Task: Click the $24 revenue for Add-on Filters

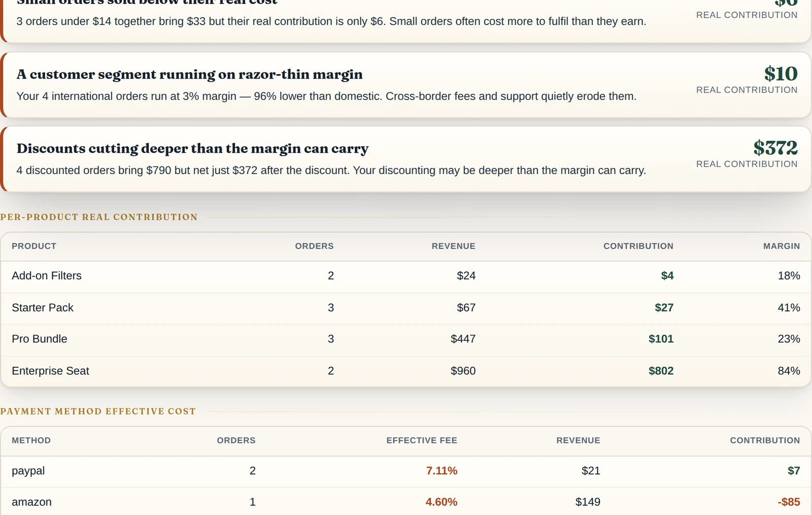Action: pyautogui.click(x=466, y=276)
